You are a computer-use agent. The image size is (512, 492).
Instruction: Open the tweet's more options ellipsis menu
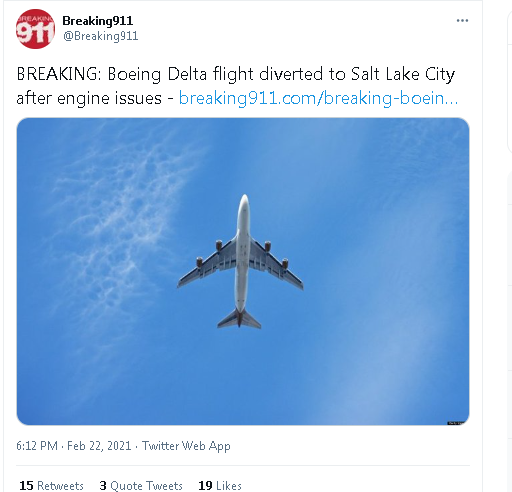(x=462, y=21)
